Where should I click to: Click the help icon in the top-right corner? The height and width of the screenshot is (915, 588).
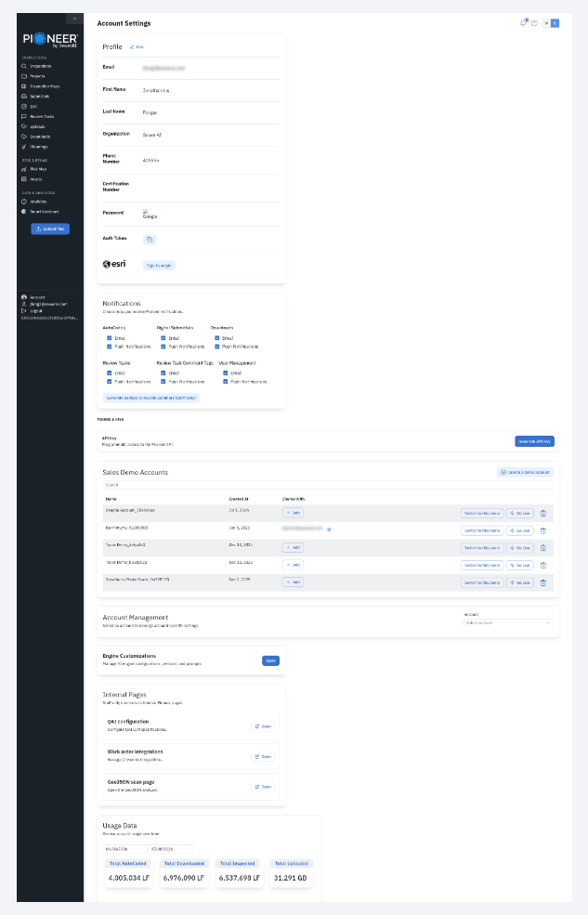534,22
